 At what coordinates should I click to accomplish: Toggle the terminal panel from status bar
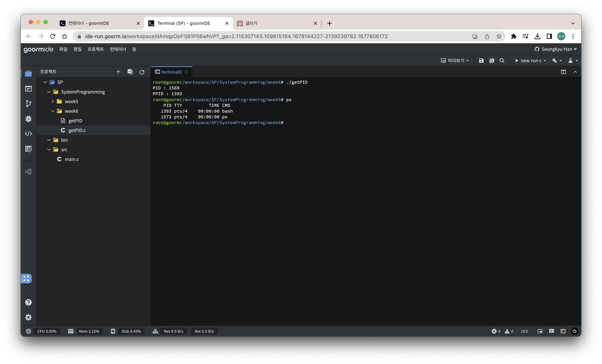tap(563, 331)
